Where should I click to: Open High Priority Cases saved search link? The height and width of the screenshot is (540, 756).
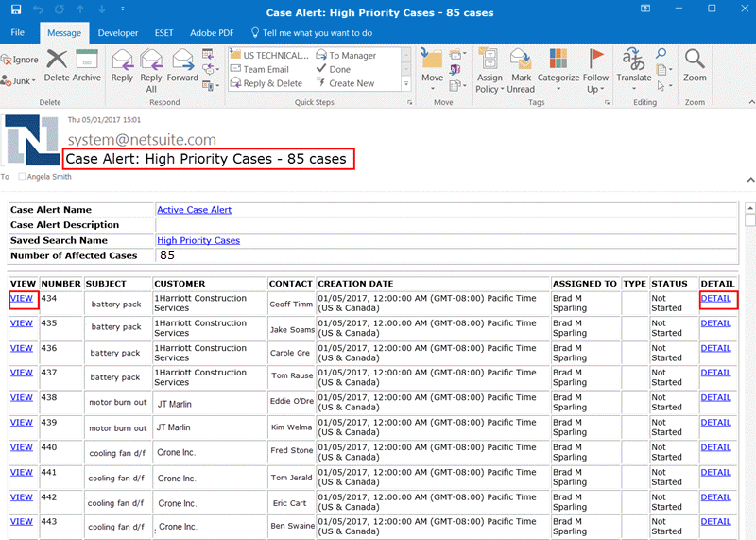tap(198, 240)
